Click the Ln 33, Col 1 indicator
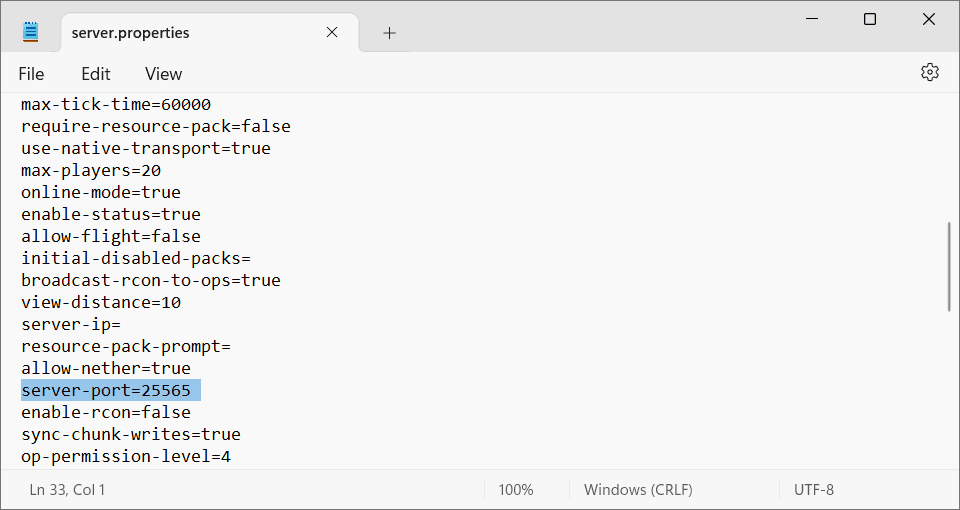 coord(67,490)
